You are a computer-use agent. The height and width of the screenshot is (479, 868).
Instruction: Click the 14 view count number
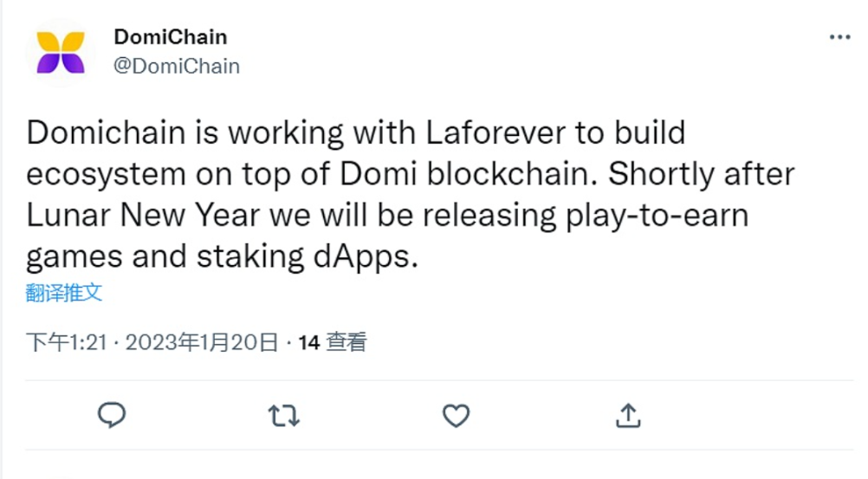pos(309,342)
